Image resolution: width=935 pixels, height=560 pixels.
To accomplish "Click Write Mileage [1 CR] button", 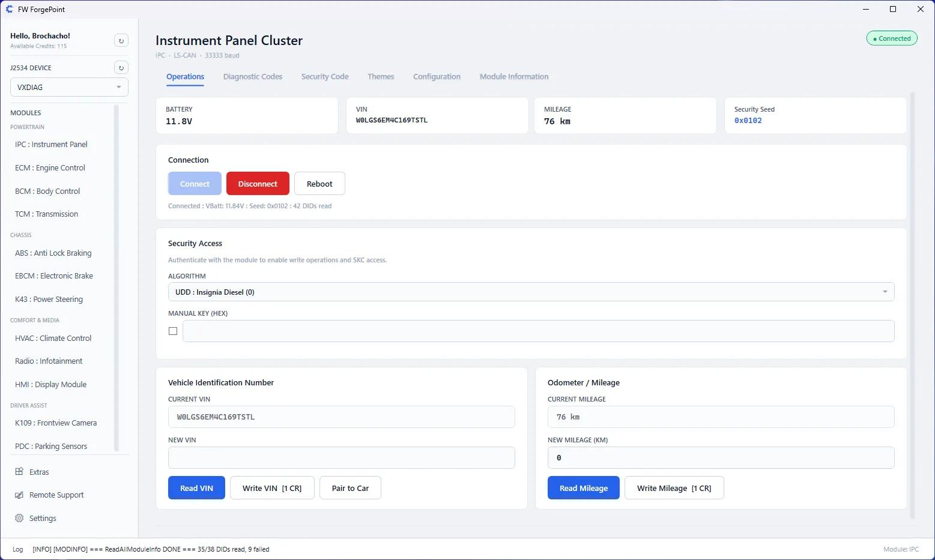I will point(674,488).
